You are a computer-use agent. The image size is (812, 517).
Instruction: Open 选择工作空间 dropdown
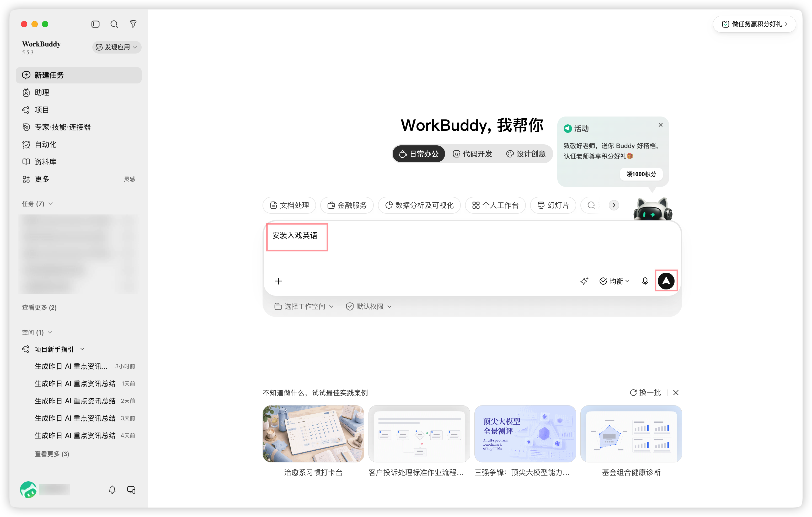pos(304,307)
